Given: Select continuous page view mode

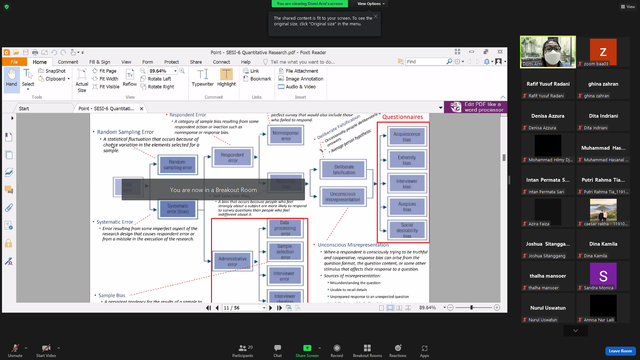Looking at the screenshot, I should [390, 308].
